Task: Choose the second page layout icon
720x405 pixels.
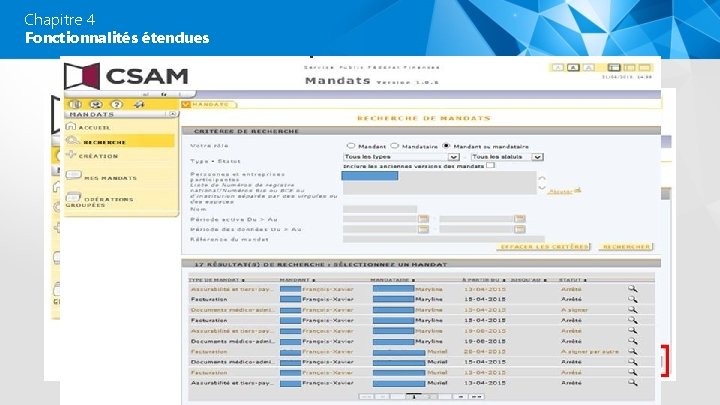Action: [629, 68]
